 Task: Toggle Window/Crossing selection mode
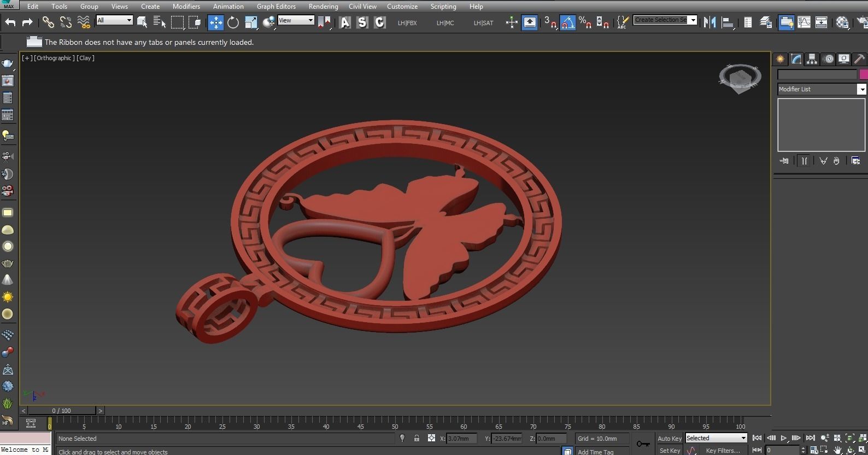195,22
